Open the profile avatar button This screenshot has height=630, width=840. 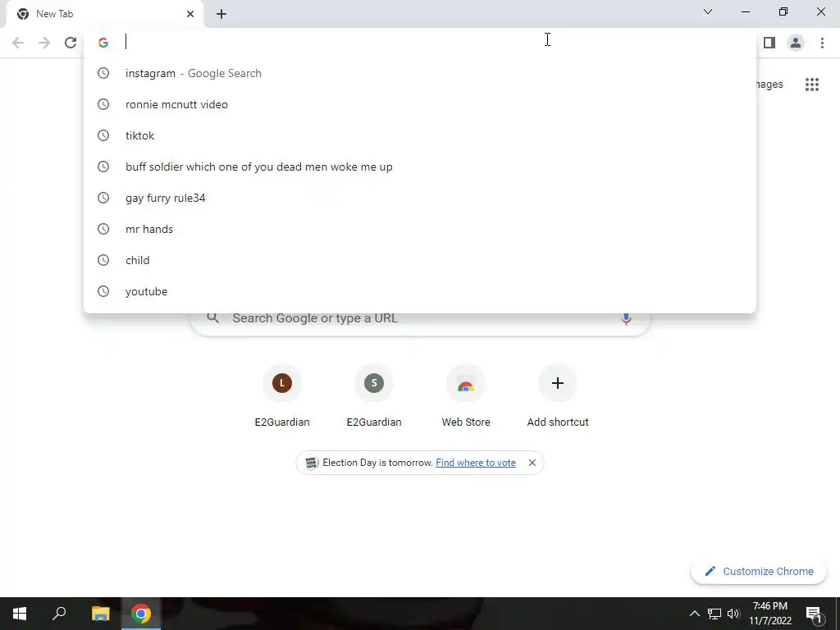click(x=796, y=43)
